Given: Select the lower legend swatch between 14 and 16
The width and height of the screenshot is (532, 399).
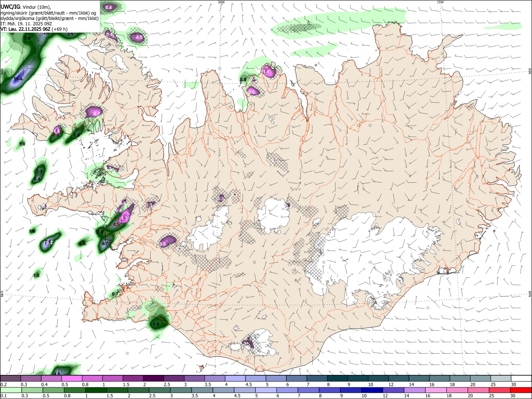Looking at the screenshot, I should coord(414,390).
